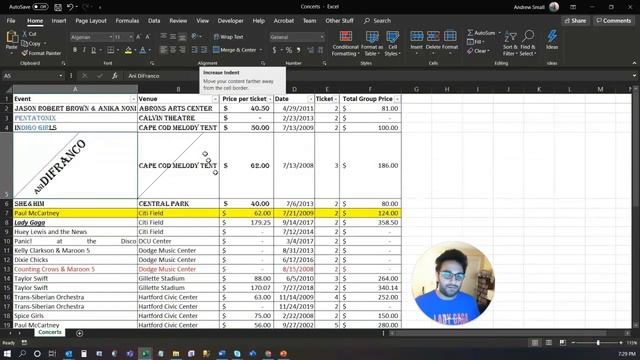Toggle the AutoSave switch
Screen dimensions: 640x360
pos(40,7)
